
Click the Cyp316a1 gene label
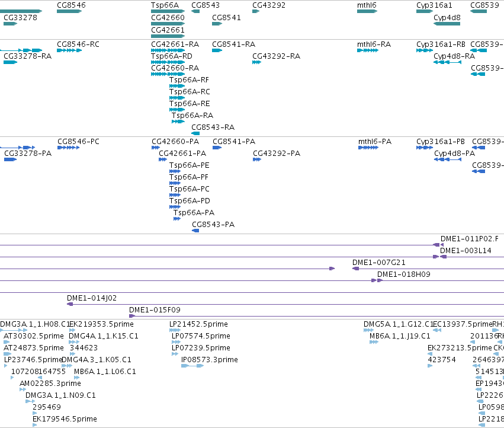[434, 5]
